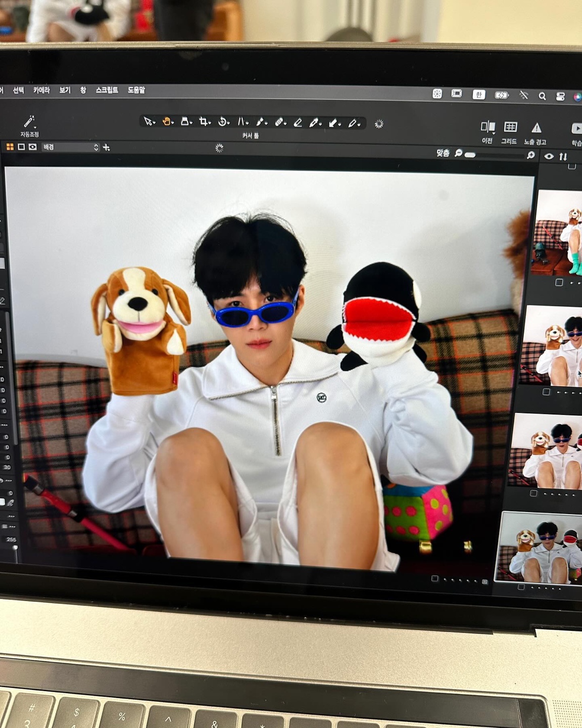The width and height of the screenshot is (582, 728).
Task: Open the sort arrows menu in browser
Action: pyautogui.click(x=563, y=157)
